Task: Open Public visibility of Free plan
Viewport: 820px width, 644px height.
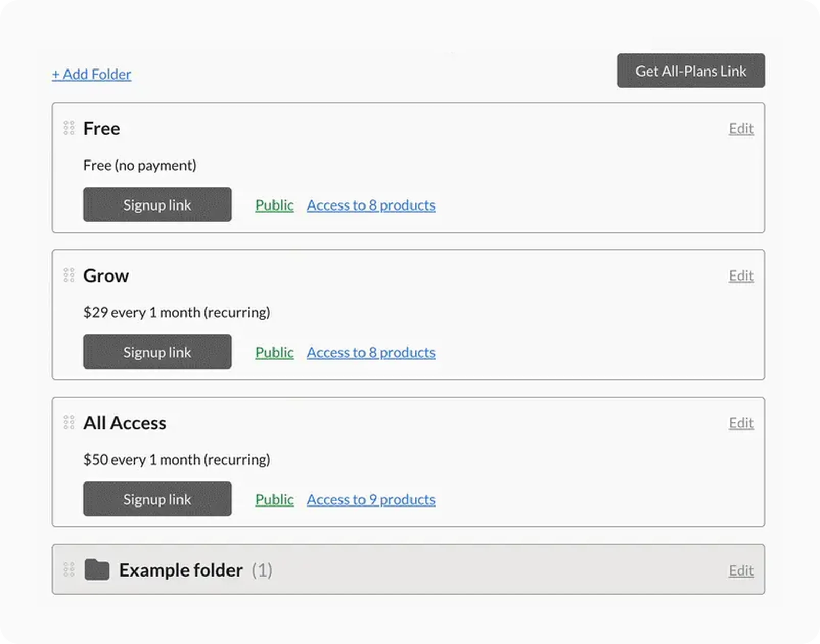Action: (x=275, y=205)
